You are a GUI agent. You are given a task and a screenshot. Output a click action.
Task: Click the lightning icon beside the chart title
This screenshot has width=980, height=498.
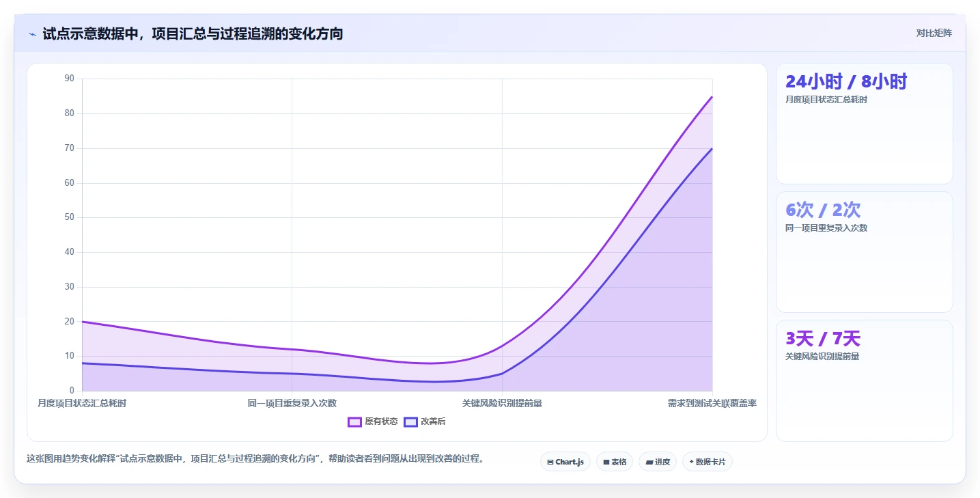(x=32, y=33)
